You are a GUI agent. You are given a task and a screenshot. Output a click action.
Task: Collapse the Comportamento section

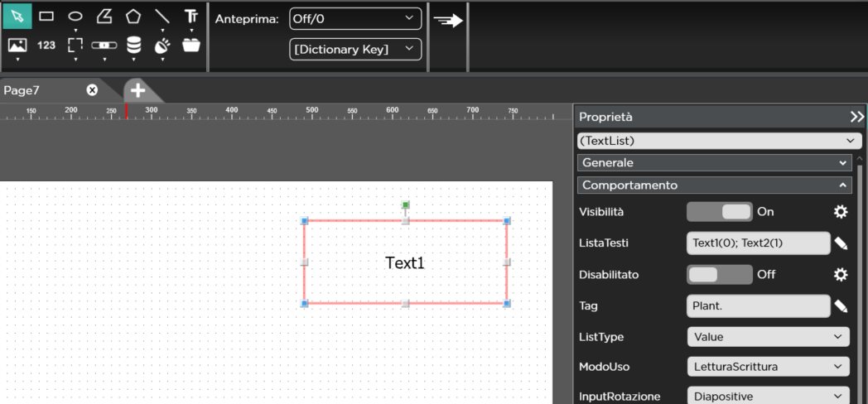point(842,185)
